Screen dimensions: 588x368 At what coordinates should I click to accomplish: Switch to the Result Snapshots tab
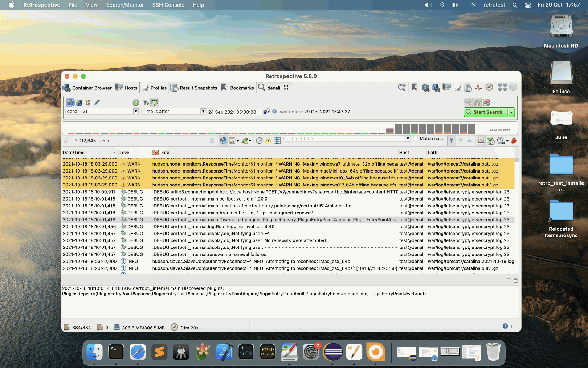[x=194, y=88]
